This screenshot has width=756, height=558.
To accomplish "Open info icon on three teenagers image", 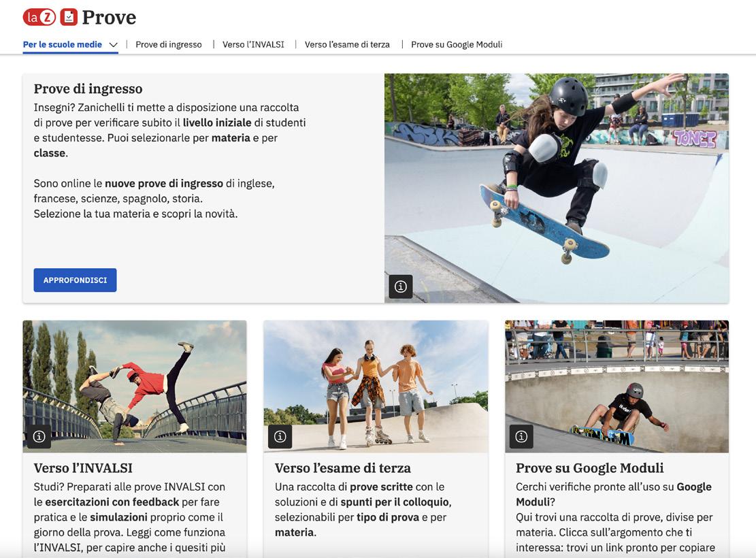I will (280, 436).
